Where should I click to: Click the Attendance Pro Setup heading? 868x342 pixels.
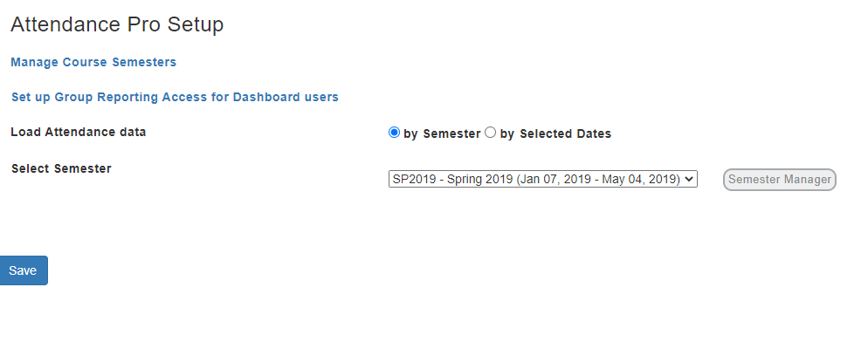(x=117, y=24)
